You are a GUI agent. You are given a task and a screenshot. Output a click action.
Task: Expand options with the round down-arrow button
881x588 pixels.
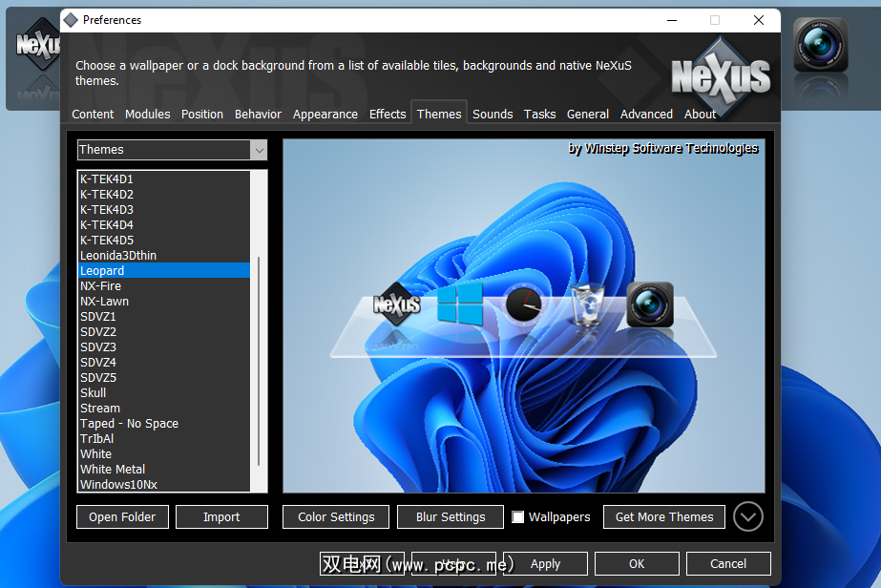point(748,516)
